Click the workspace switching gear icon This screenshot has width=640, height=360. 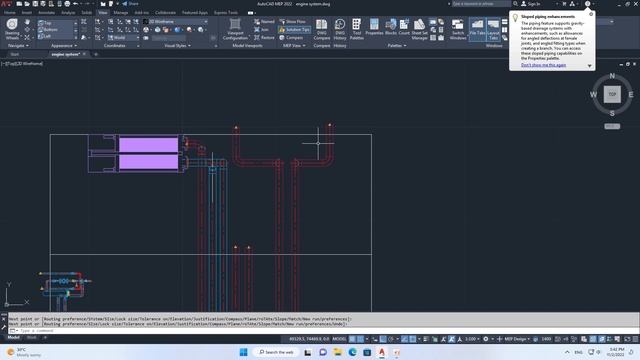[486, 339]
